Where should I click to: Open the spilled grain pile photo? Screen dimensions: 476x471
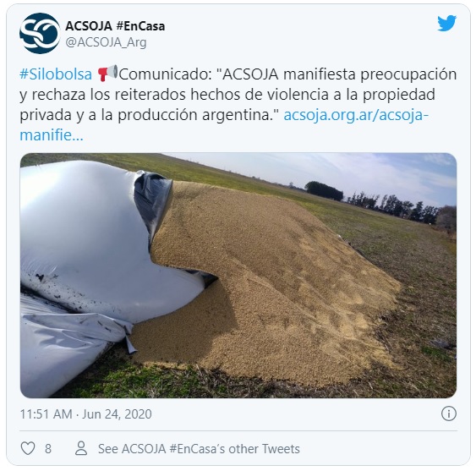pyautogui.click(x=238, y=276)
